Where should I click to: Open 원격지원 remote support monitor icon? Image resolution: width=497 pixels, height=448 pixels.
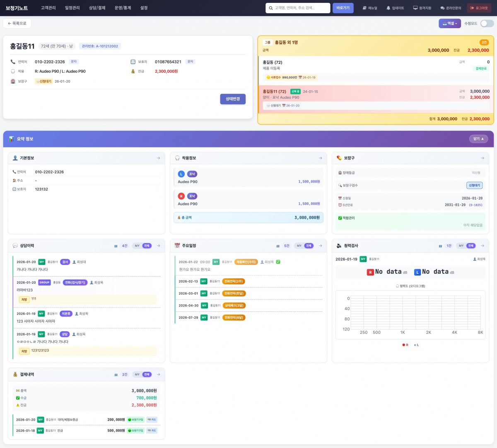pos(415,8)
